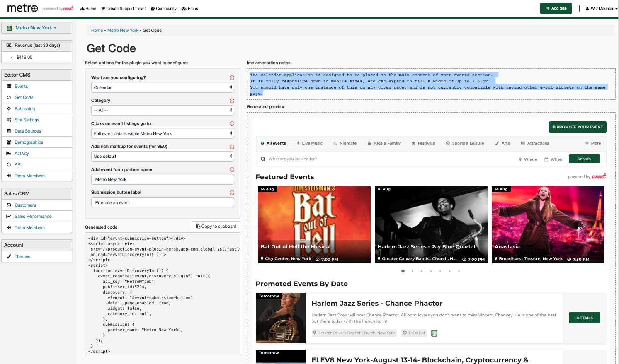Image resolution: width=619 pixels, height=364 pixels.
Task: Click the Data Sources database icon
Action: [x=9, y=131]
